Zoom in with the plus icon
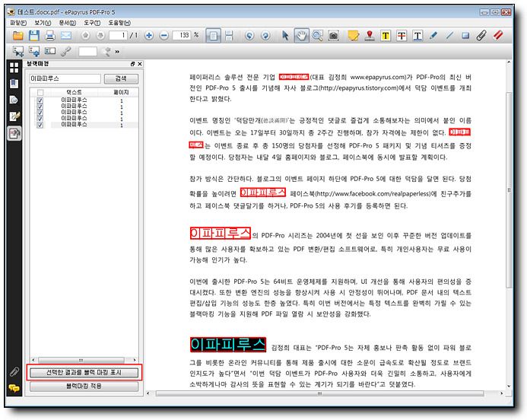527x420 pixels. [149, 35]
